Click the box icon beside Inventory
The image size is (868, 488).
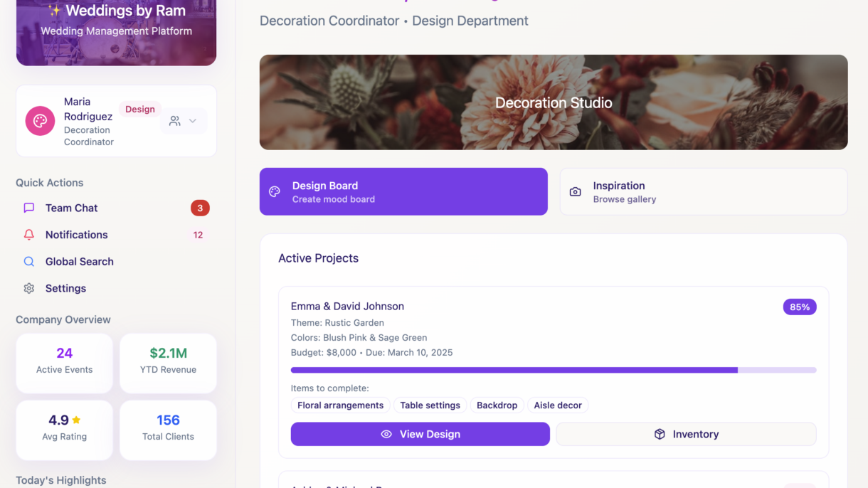pos(660,434)
